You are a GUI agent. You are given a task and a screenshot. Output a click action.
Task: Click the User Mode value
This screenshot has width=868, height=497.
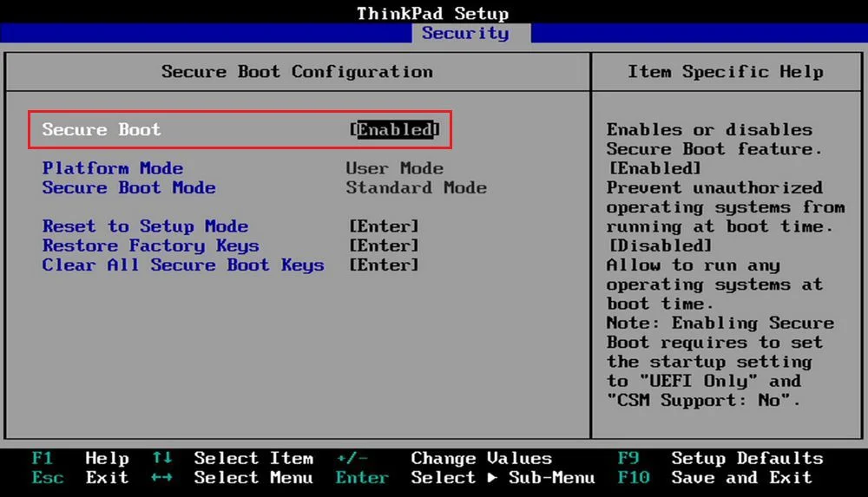(395, 168)
